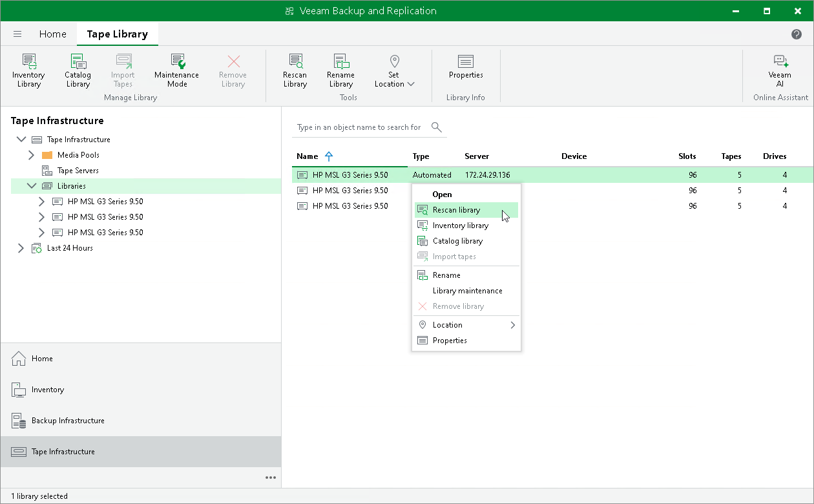
Task: Open Inventory in the navigation pane
Action: point(141,390)
